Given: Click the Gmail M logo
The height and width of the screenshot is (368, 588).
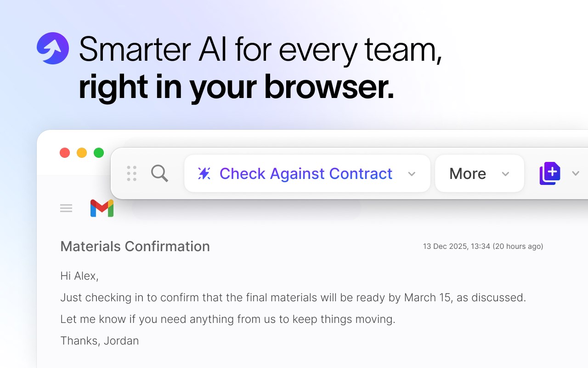Looking at the screenshot, I should coord(102,208).
